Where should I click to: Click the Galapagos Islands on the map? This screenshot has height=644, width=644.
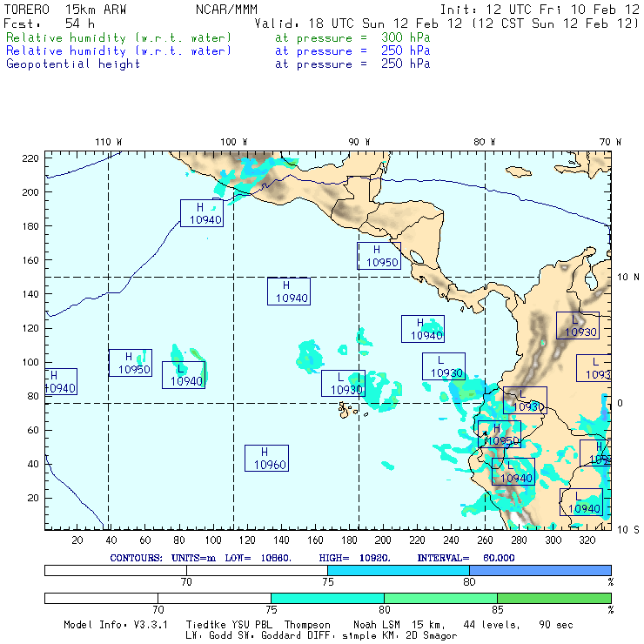tap(348, 408)
